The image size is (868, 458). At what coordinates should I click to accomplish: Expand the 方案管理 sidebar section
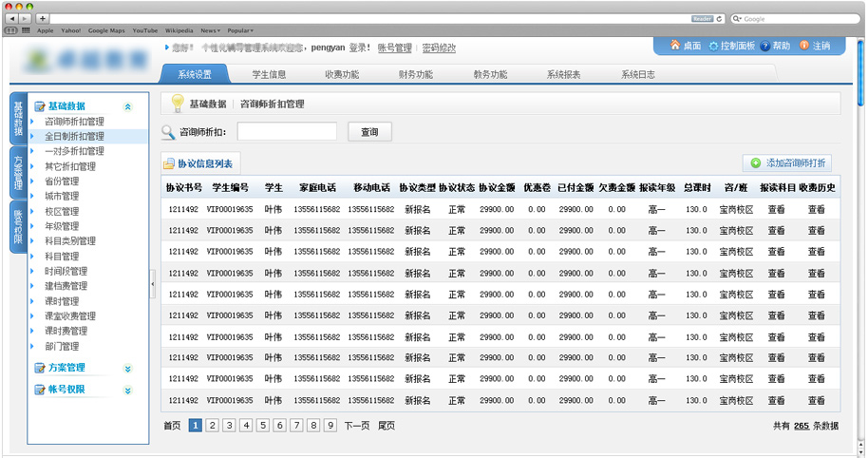pos(128,368)
